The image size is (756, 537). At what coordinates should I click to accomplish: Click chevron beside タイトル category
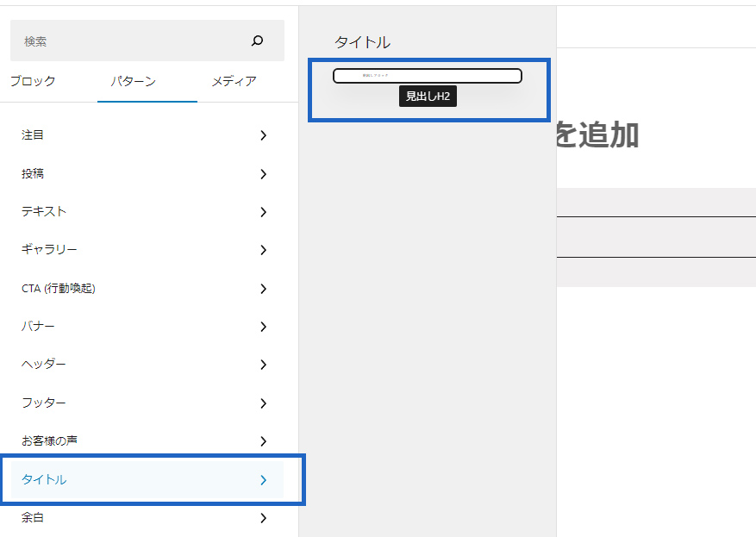pyautogui.click(x=263, y=479)
